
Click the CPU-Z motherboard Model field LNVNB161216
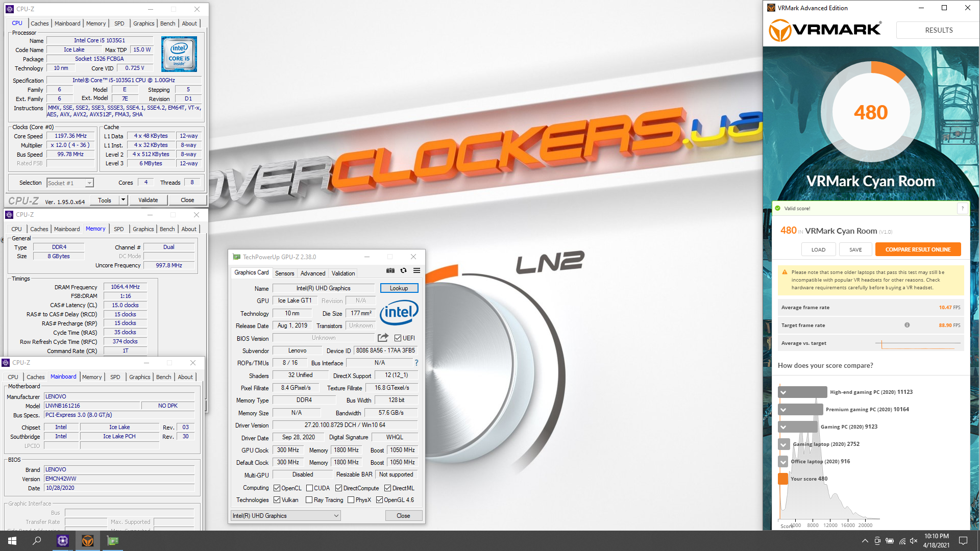click(92, 406)
